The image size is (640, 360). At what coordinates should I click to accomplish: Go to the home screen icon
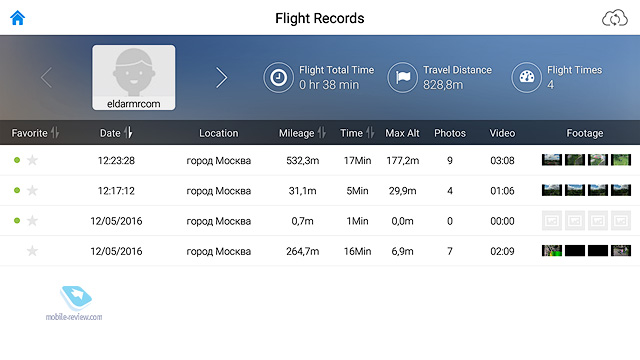click(x=18, y=18)
